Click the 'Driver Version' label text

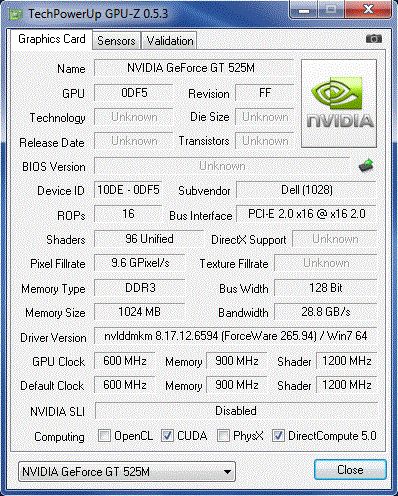[x=53, y=338]
